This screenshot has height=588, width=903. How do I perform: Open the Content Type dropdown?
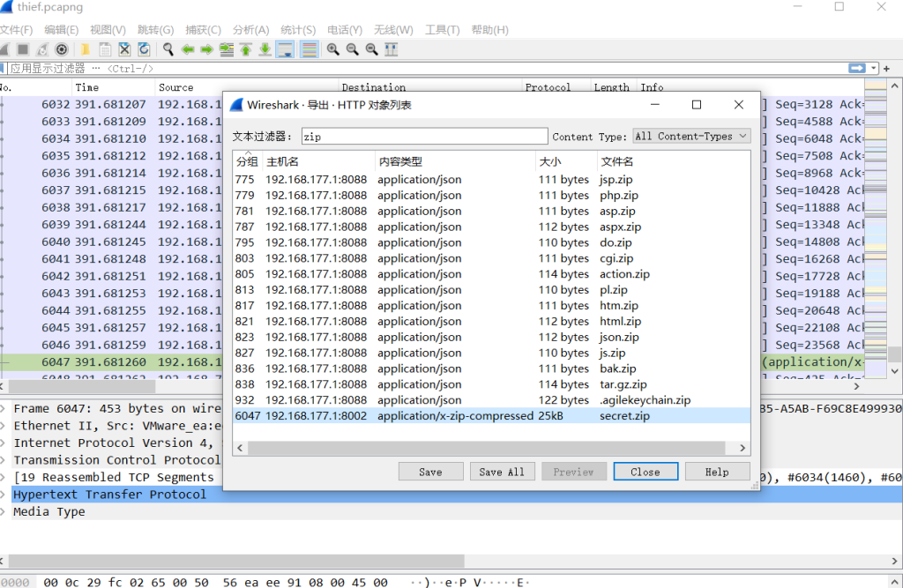click(691, 136)
